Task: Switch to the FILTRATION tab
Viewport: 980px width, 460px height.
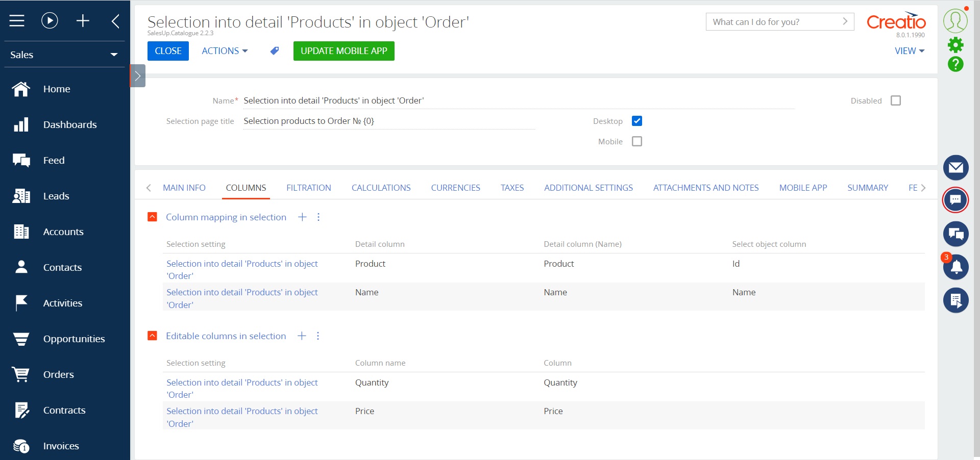Action: (308, 188)
